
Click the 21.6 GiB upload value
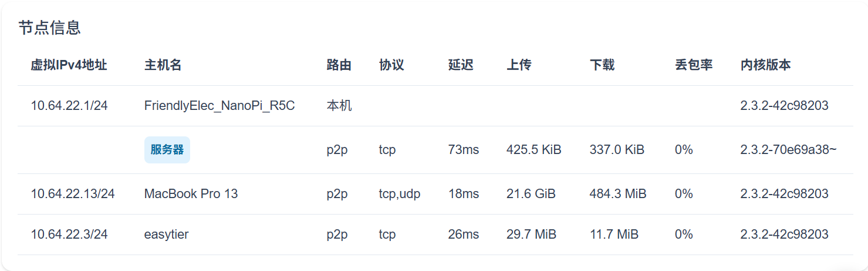(x=531, y=193)
